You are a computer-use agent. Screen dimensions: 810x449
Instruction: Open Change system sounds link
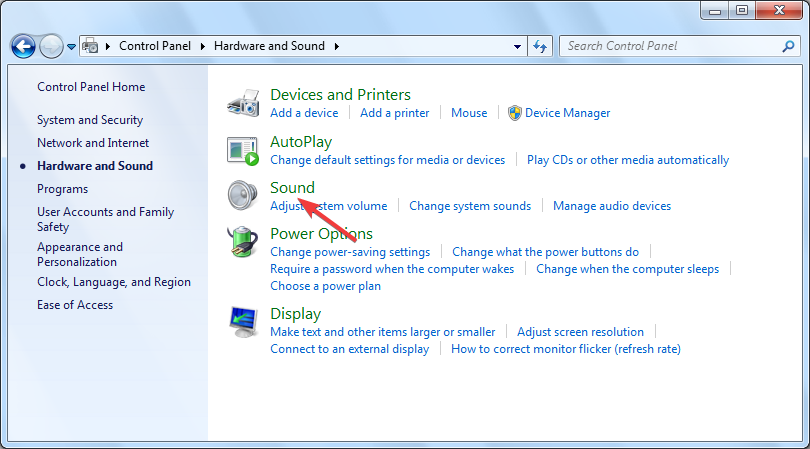[470, 206]
